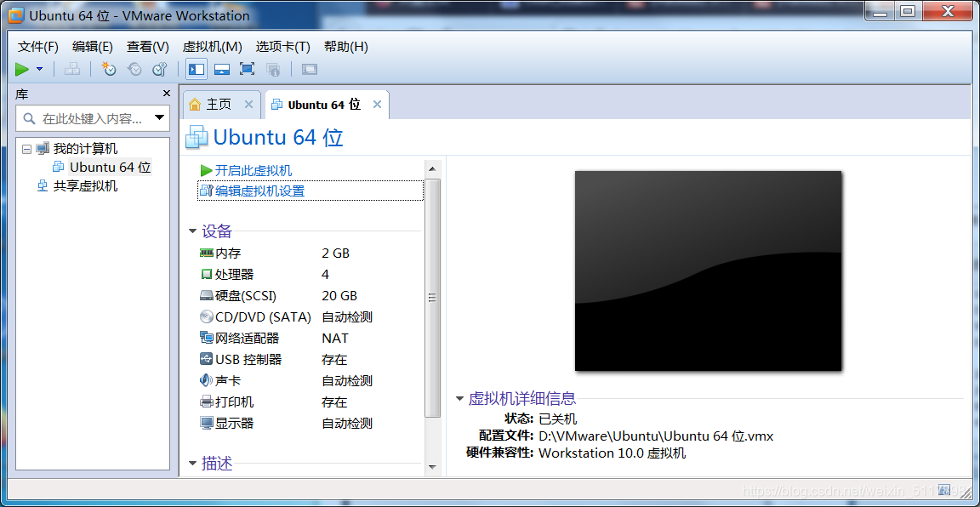Click the scroll down arrow of device list

[432, 466]
